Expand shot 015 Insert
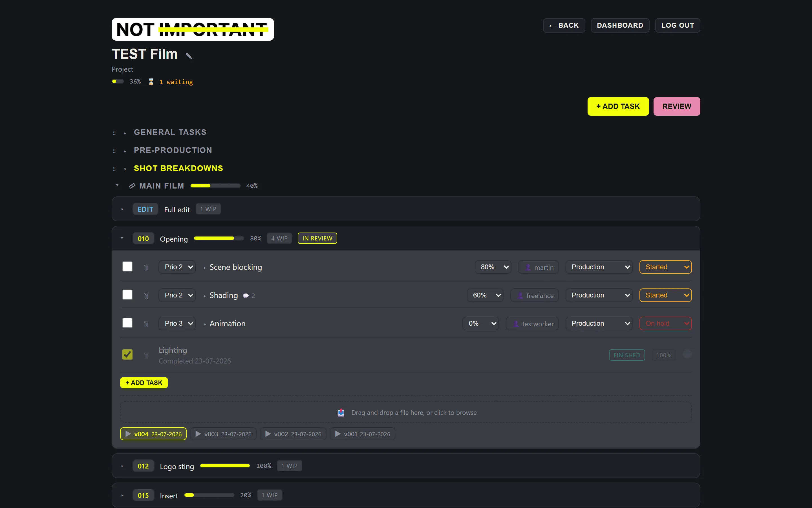 pyautogui.click(x=122, y=495)
